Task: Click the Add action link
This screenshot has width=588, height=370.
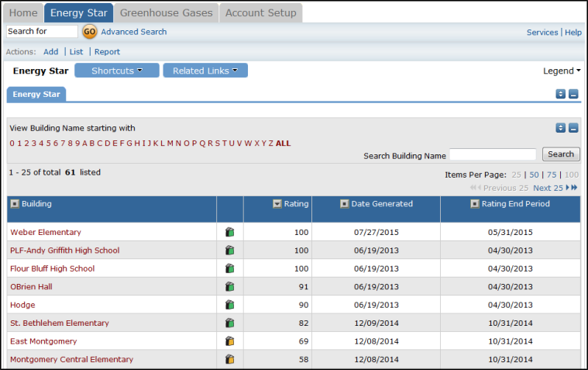Action: tap(51, 52)
